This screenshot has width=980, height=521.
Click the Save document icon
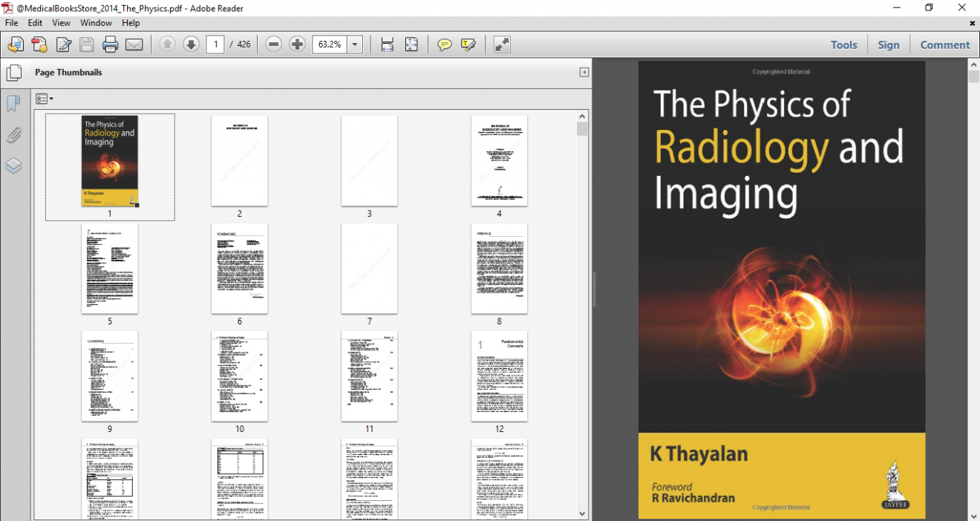[x=85, y=45]
